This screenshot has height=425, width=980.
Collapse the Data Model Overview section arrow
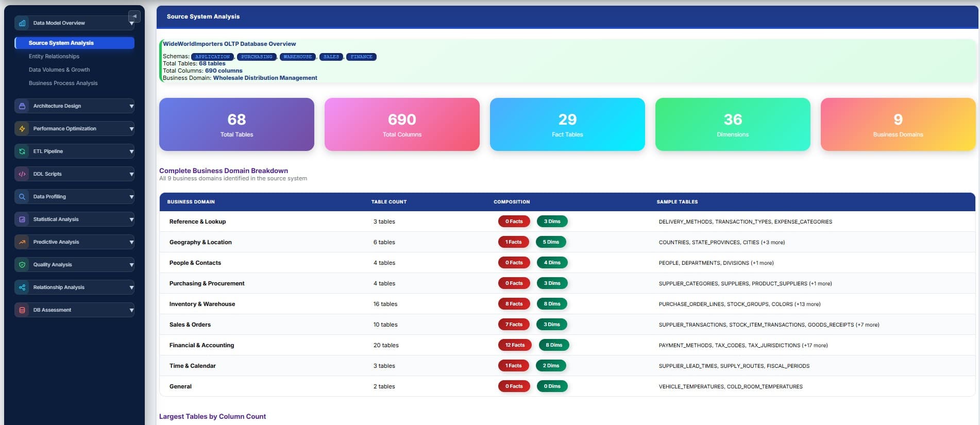point(131,24)
